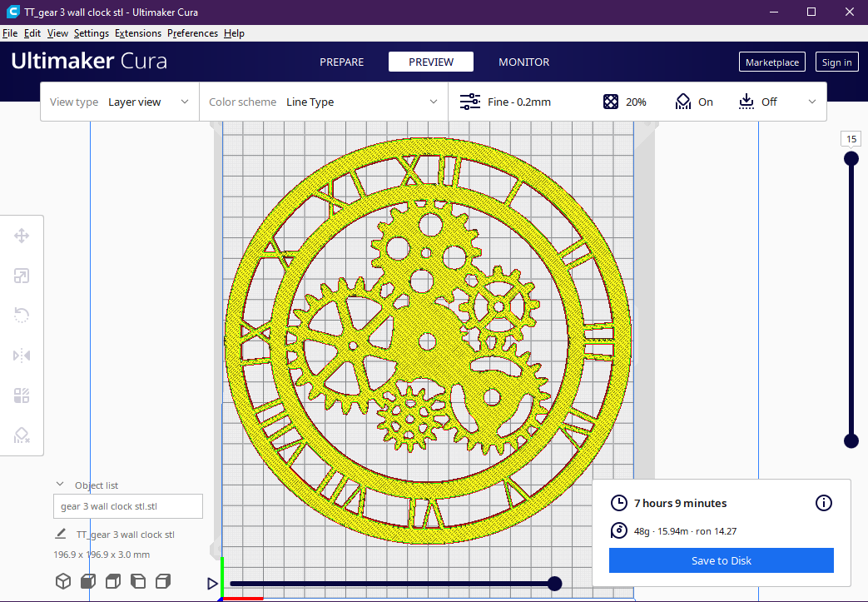868x602 pixels.
Task: Click the lower handle of layer slider
Action: [851, 440]
